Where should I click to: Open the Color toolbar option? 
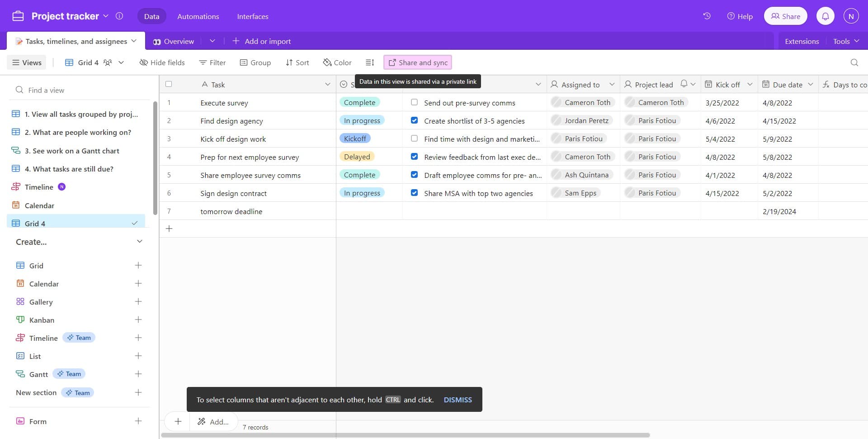click(x=337, y=62)
